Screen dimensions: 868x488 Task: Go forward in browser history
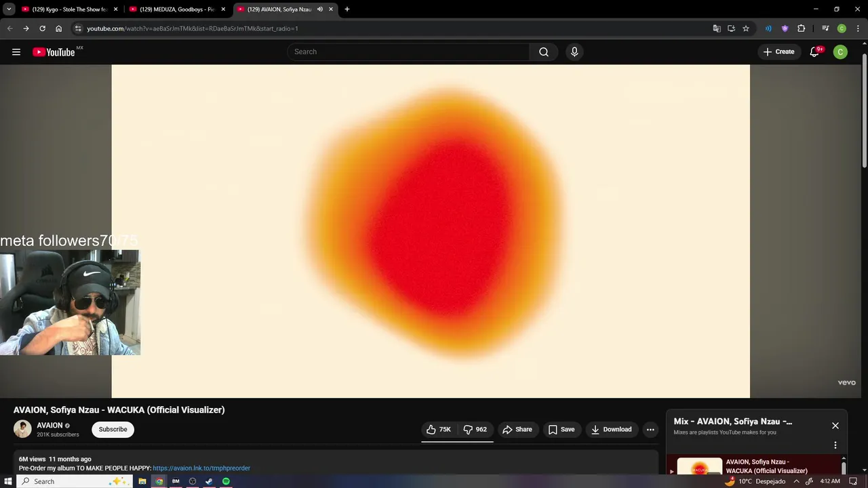(x=26, y=28)
